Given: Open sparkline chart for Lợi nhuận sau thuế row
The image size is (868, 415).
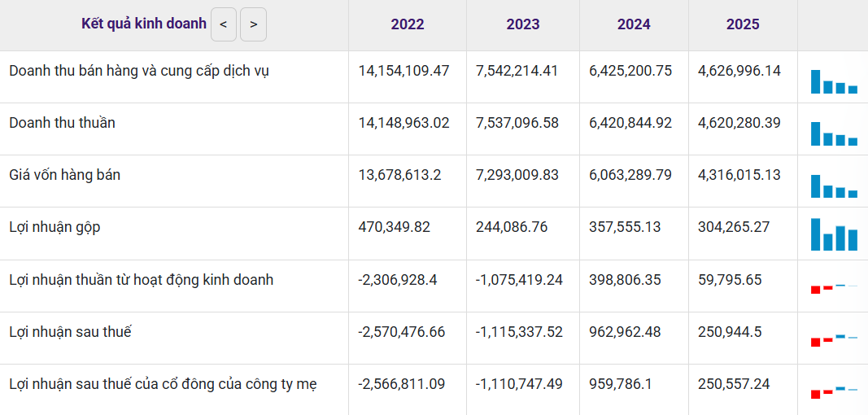Looking at the screenshot, I should [834, 340].
